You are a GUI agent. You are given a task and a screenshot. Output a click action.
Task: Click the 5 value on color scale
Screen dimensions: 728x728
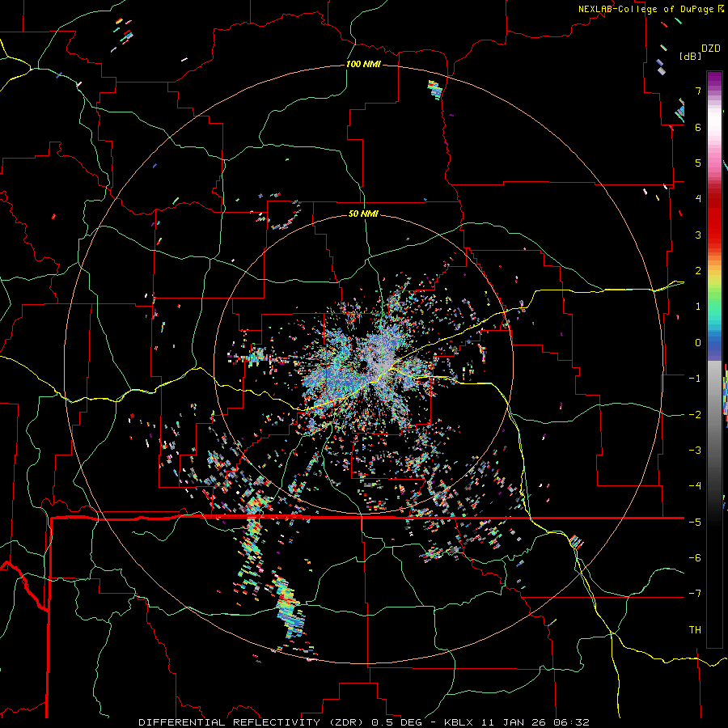pos(698,163)
